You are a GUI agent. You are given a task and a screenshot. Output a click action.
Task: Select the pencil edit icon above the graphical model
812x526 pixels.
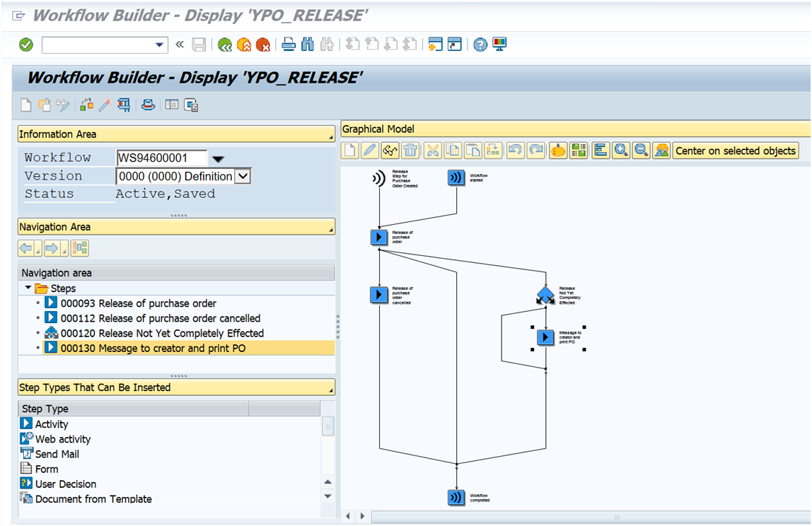pyautogui.click(x=369, y=151)
